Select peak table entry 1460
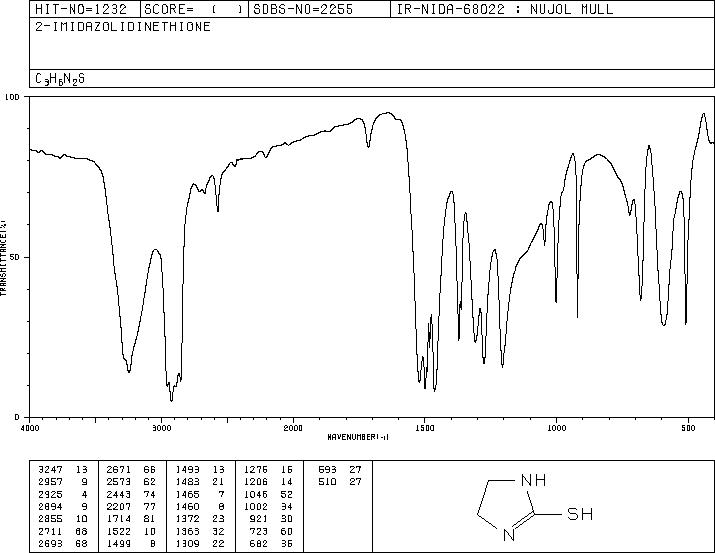The height and width of the screenshot is (553, 715). click(187, 506)
